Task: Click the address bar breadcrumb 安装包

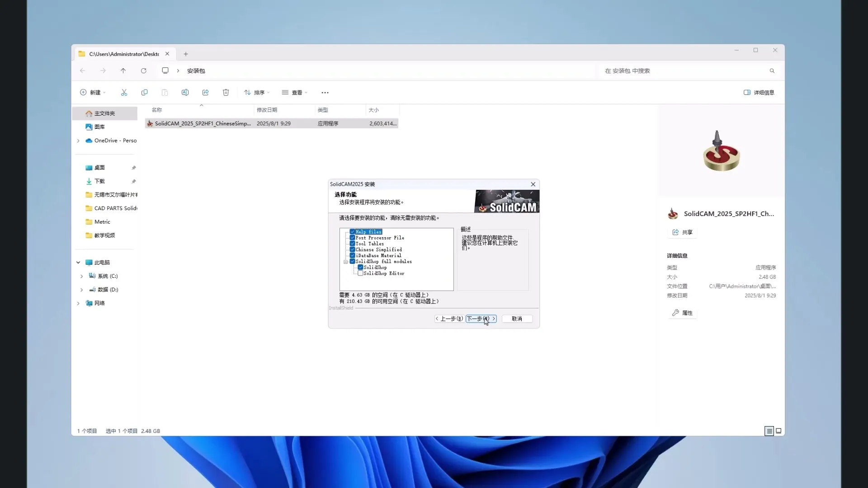Action: click(x=195, y=70)
